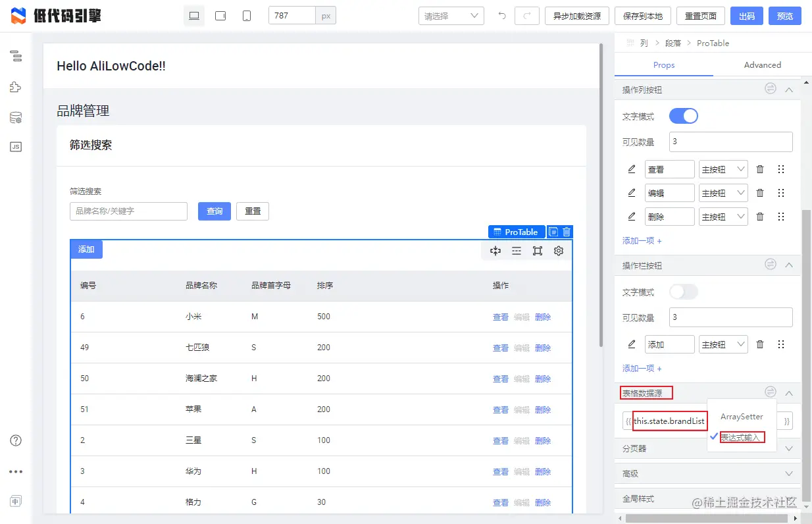The image size is (812, 524).
Task: Select the ArraySetter option
Action: tap(742, 417)
